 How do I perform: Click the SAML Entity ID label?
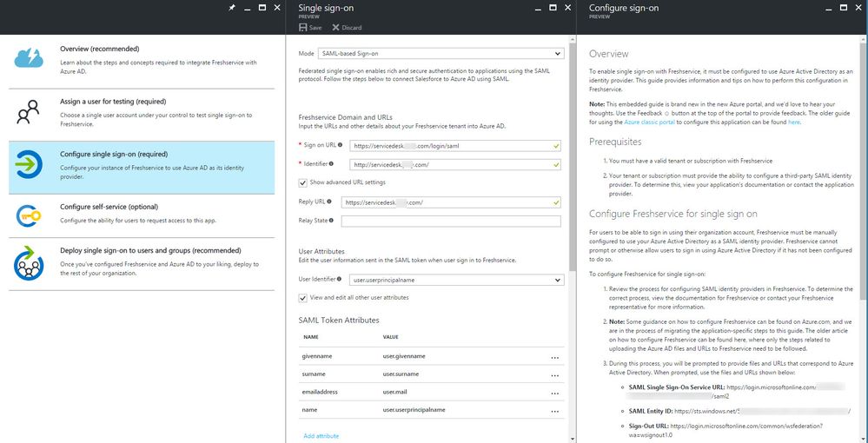pyautogui.click(x=651, y=412)
